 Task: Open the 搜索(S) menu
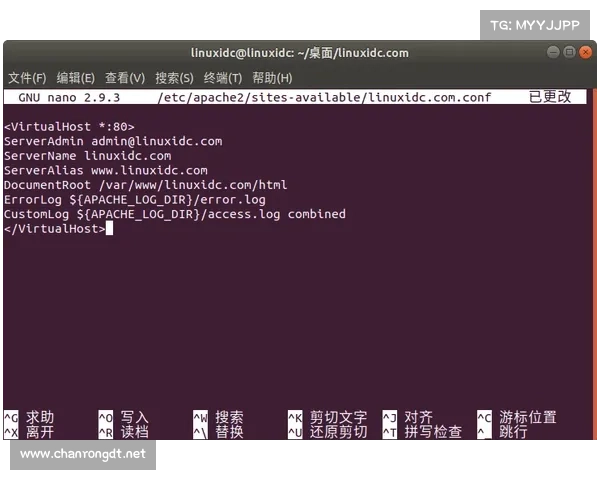point(174,78)
